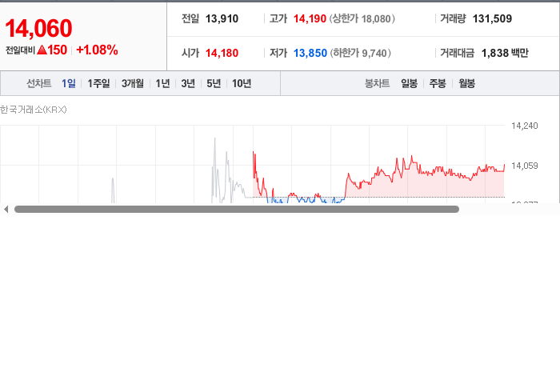Click the 거래대금 label
The height and width of the screenshot is (392, 560).
[x=457, y=53]
